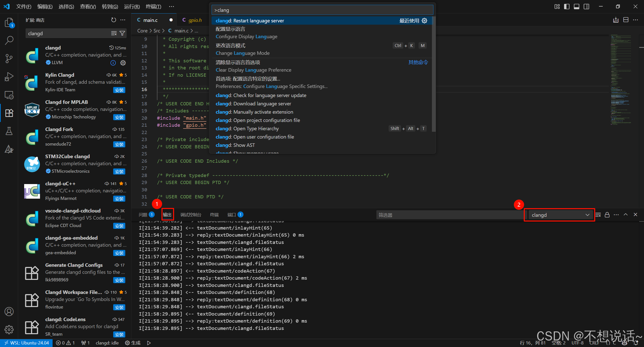The image size is (644, 347).
Task: Click the WSL: Ubuntu-24.04 remote indicator
Action: pyautogui.click(x=26, y=343)
